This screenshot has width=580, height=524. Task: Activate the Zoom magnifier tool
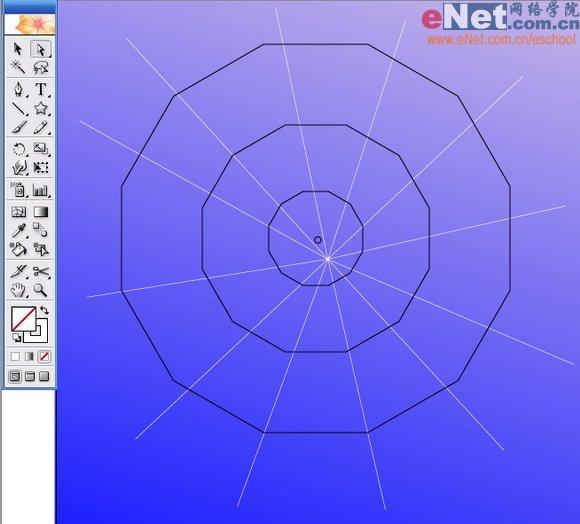[40, 290]
